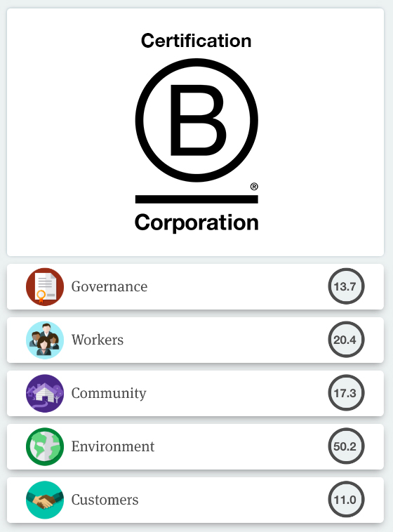
Task: Open the Governance category label
Action: point(109,286)
